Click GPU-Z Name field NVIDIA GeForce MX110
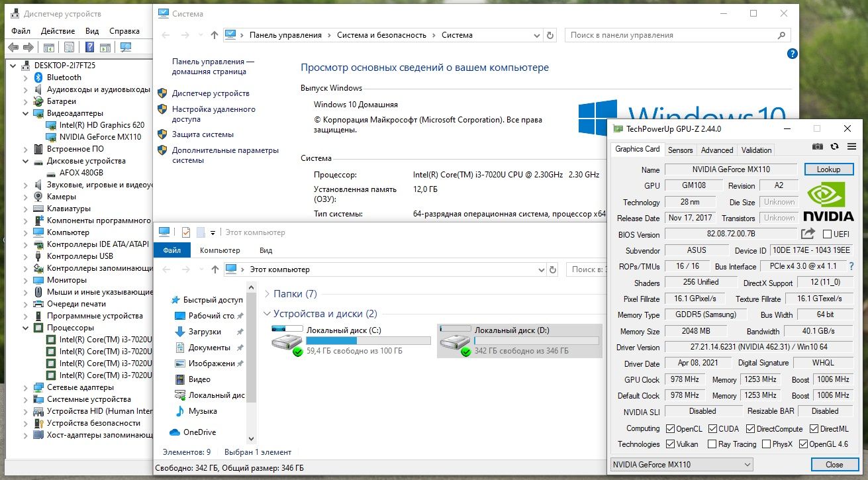Image resolution: width=868 pixels, height=480 pixels. click(732, 169)
